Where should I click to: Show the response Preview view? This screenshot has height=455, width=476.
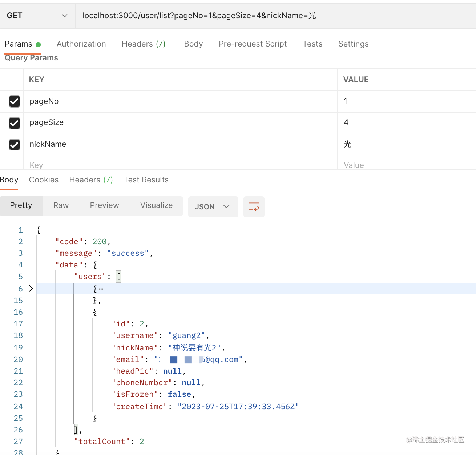pyautogui.click(x=104, y=205)
